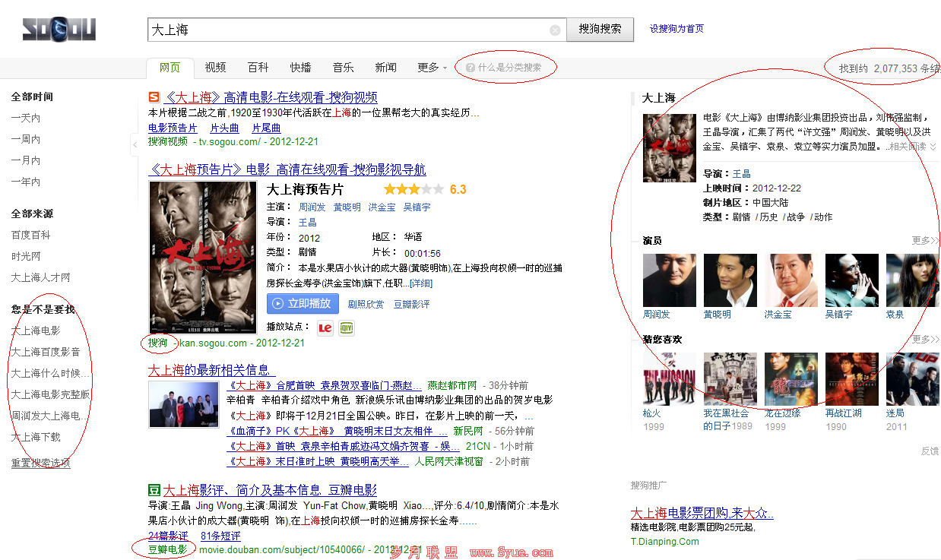Select the 大上海人才网 source filter
Viewport: 941px width, 560px height.
click(x=41, y=278)
